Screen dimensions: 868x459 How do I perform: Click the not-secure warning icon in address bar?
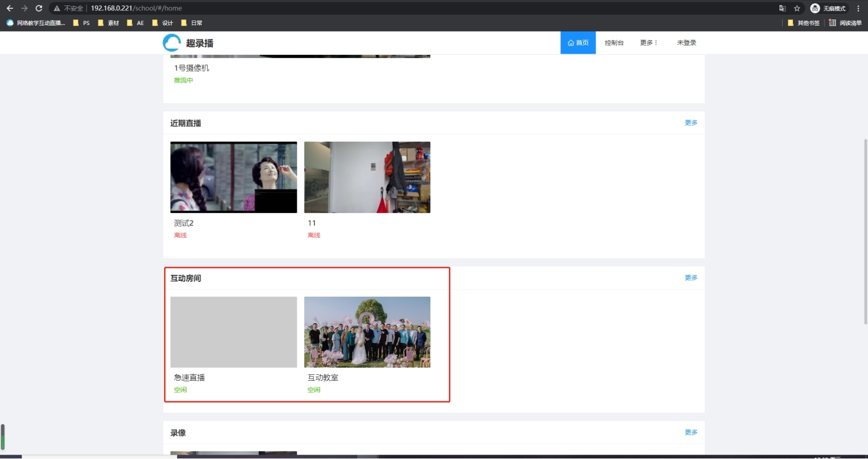click(x=57, y=8)
